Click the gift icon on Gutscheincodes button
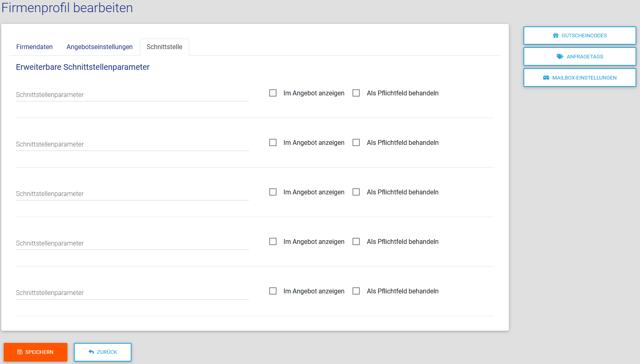The width and height of the screenshot is (640, 364). pyautogui.click(x=556, y=36)
